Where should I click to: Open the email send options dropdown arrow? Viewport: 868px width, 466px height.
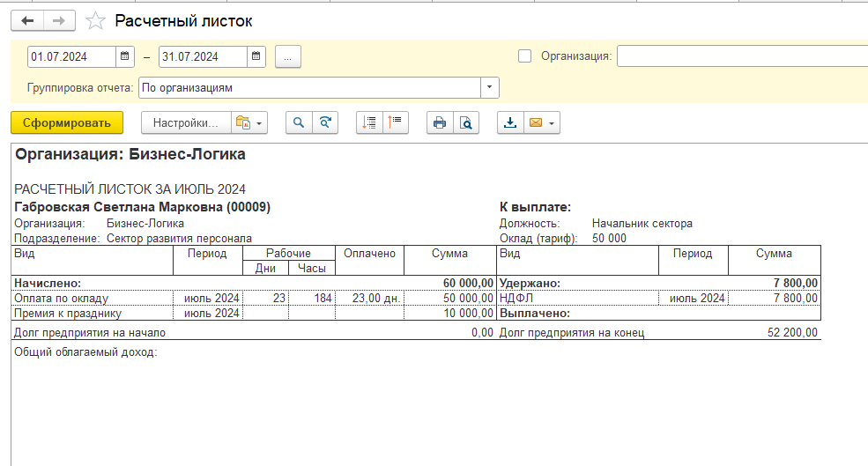pos(552,122)
